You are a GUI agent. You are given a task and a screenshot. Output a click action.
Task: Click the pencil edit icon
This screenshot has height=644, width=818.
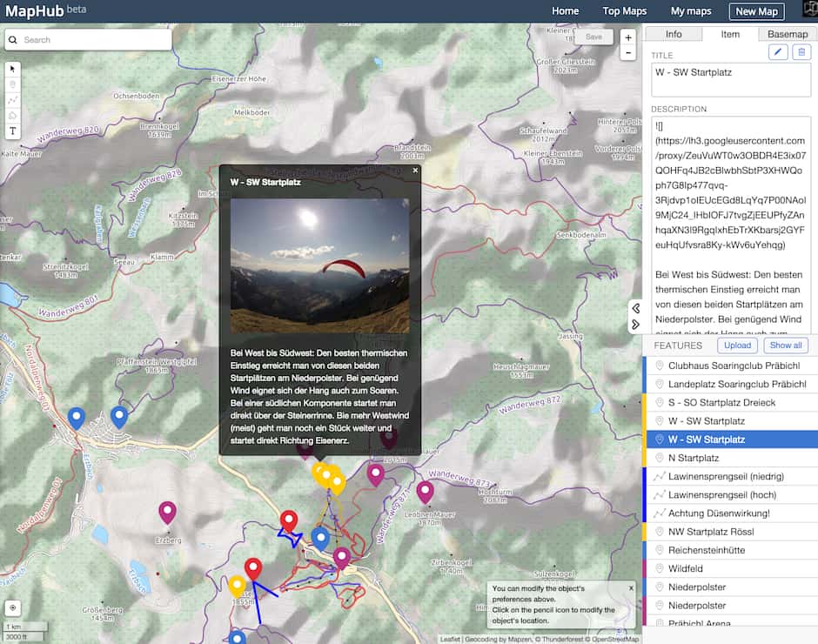(x=778, y=52)
